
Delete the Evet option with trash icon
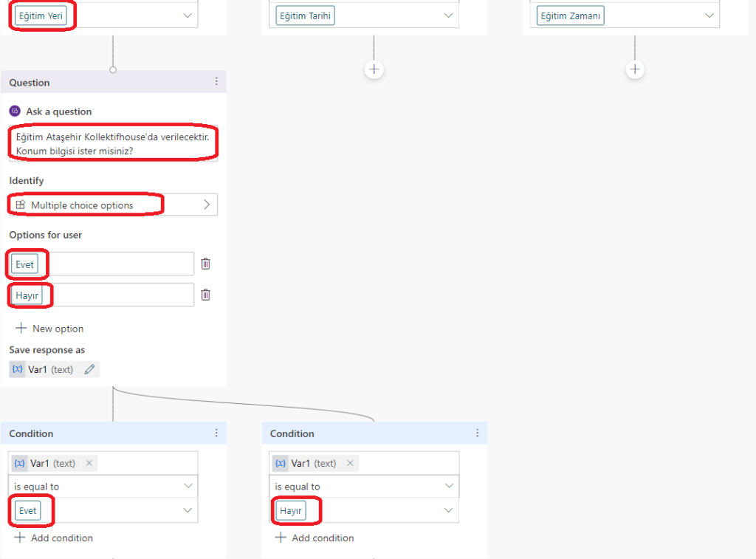[206, 264]
